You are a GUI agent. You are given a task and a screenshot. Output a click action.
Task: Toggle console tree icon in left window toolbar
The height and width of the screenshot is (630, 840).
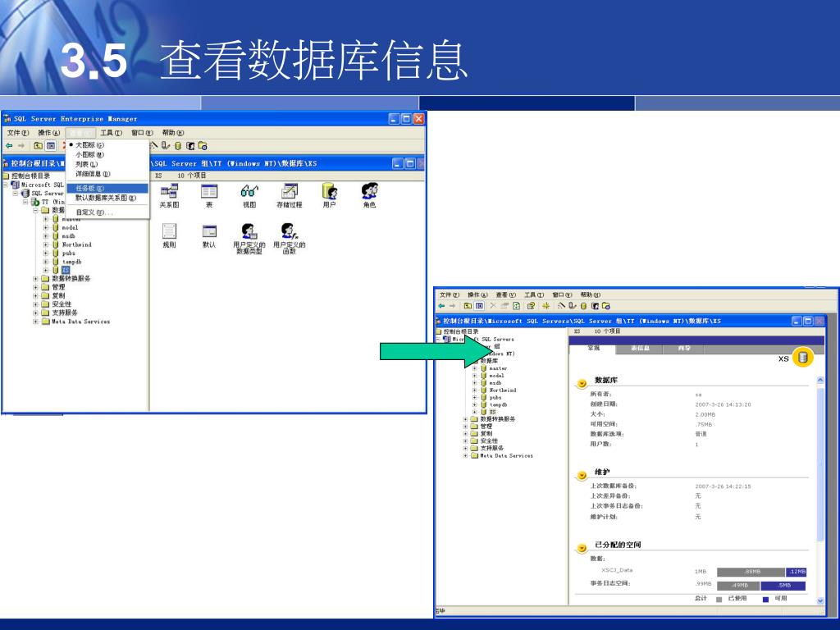[x=50, y=146]
